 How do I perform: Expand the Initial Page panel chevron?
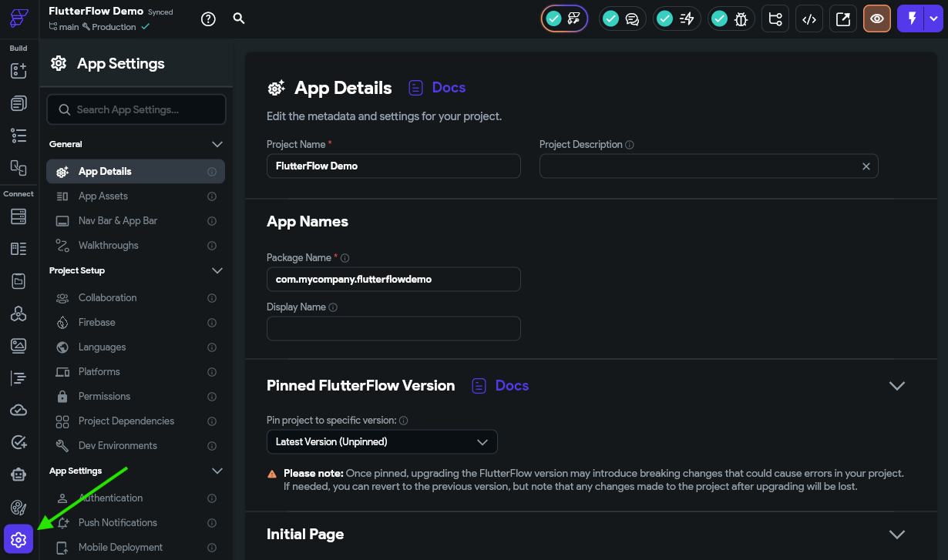(897, 535)
